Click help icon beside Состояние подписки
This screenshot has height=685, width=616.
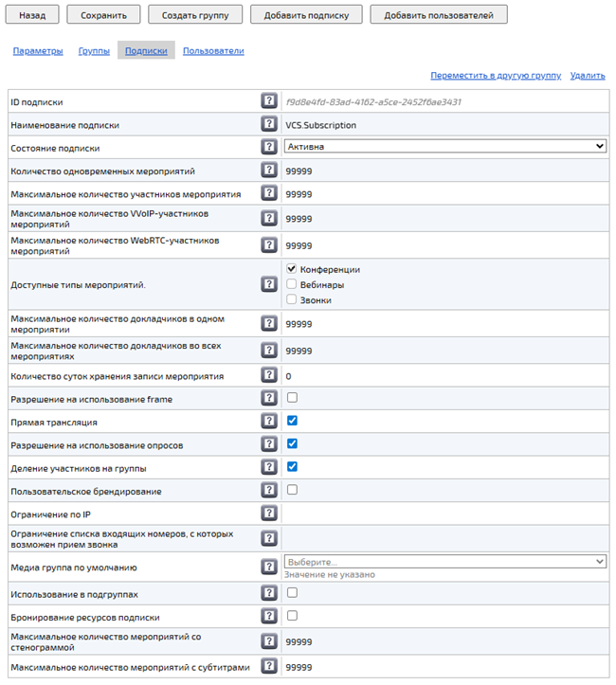pos(269,147)
